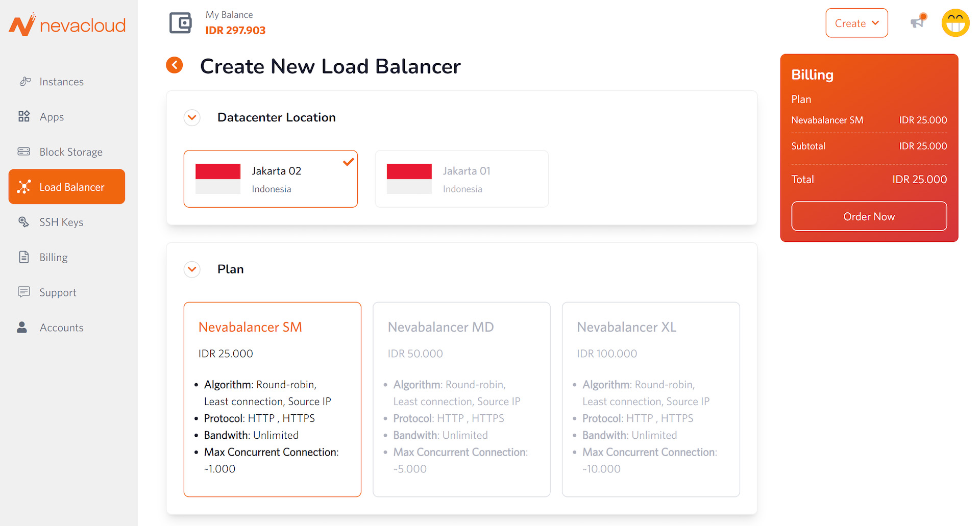Open the Create dropdown

click(856, 23)
